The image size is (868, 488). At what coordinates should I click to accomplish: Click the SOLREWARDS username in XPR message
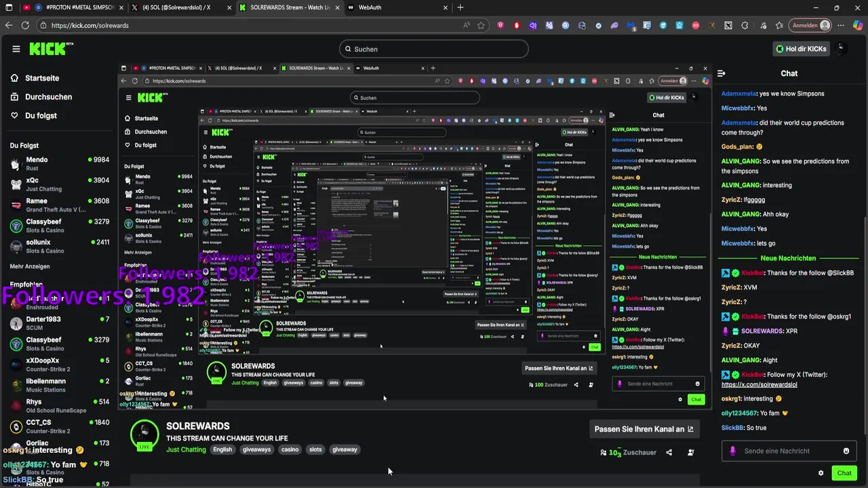[762, 331]
